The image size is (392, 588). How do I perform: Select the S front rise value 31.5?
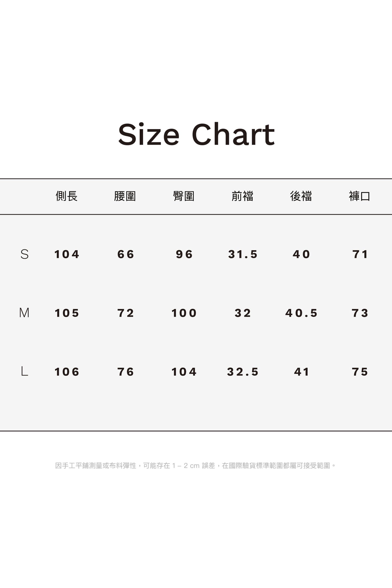243,254
